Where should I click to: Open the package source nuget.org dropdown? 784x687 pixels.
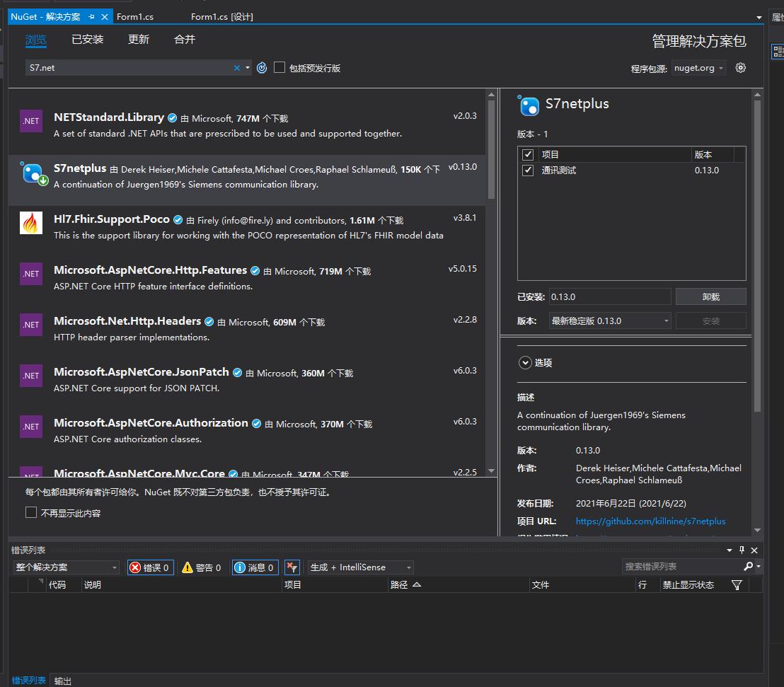(x=698, y=67)
